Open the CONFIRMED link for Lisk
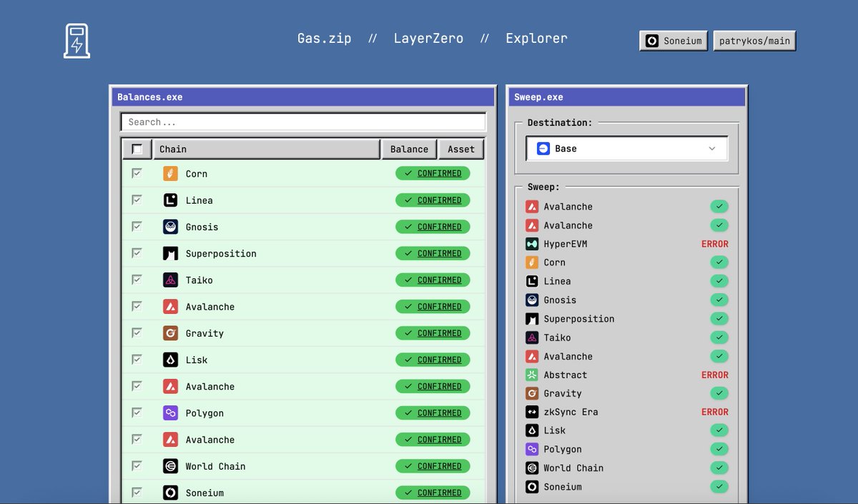This screenshot has height=504, width=858. (x=433, y=360)
